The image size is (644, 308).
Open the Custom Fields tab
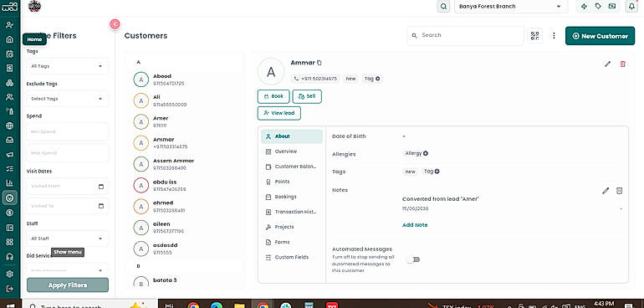click(292, 257)
